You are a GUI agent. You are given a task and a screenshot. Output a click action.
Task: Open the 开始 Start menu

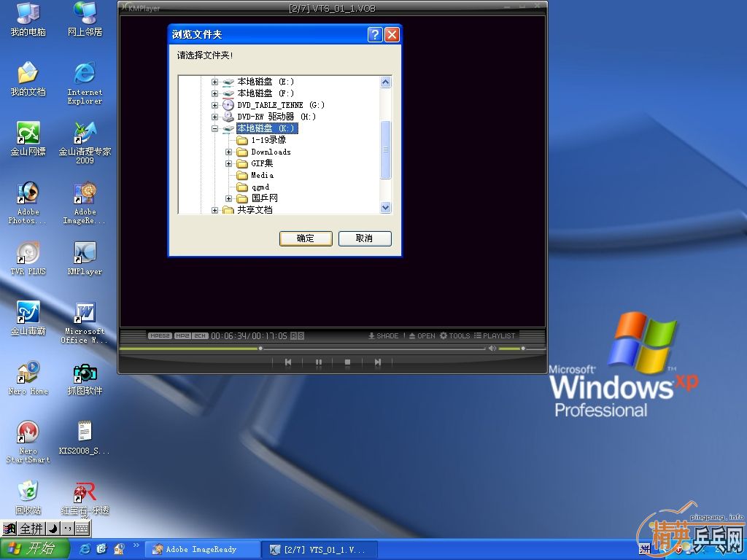tap(35, 549)
